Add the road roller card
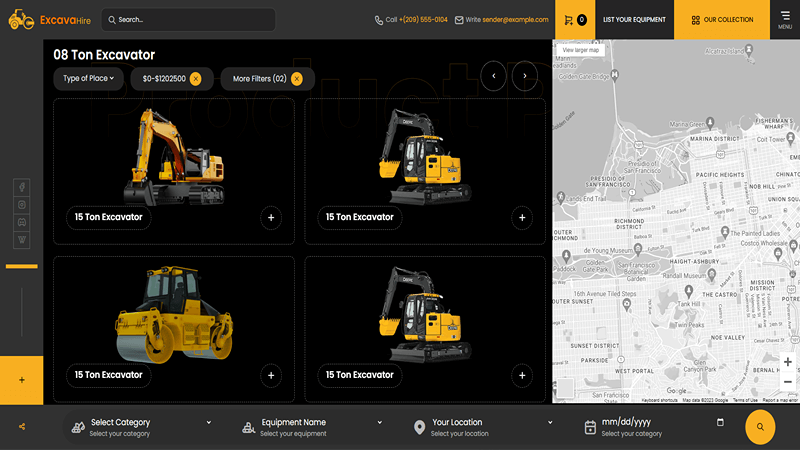This screenshot has width=800, height=450. (x=271, y=376)
